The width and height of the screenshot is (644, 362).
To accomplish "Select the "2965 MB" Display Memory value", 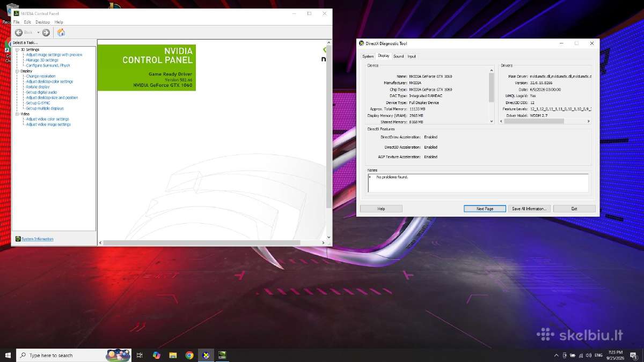I will [x=416, y=115].
